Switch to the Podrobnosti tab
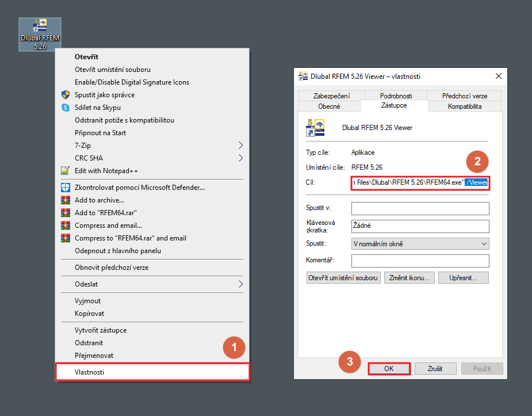532x416 pixels. 396,96
